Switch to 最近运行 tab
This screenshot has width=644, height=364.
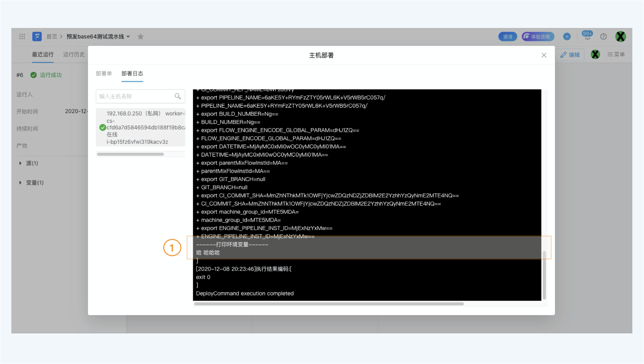tap(43, 55)
